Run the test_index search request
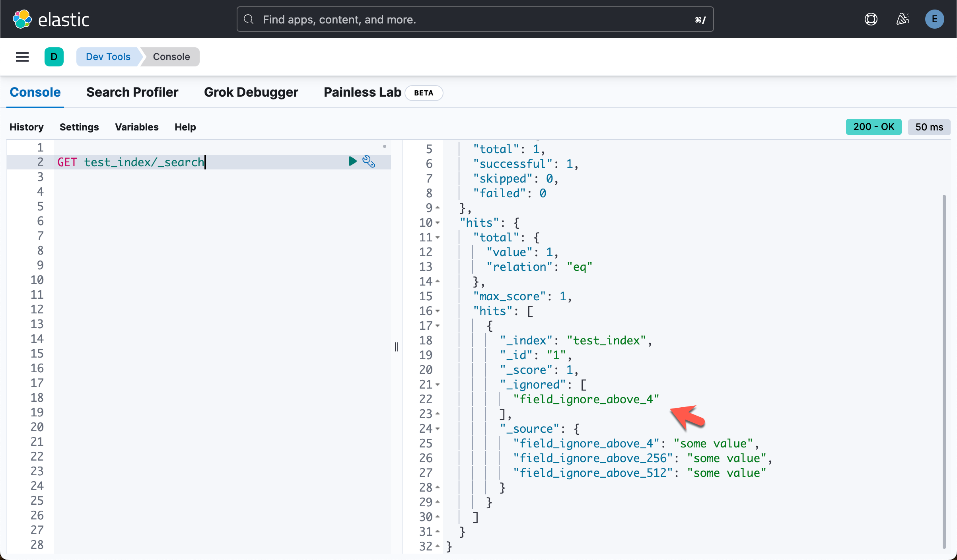Viewport: 957px width, 560px height. [352, 161]
